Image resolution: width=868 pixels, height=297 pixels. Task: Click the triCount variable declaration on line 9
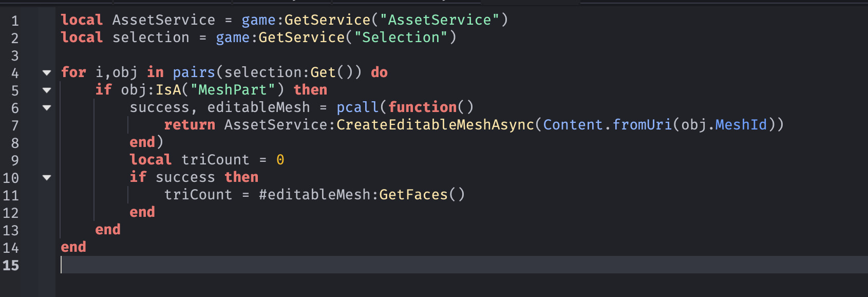pos(215,159)
